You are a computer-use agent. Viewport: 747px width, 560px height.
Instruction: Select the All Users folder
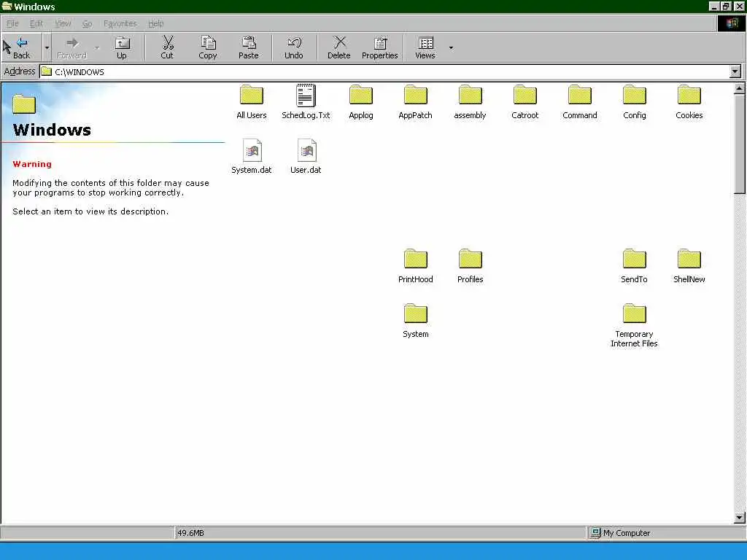252,102
